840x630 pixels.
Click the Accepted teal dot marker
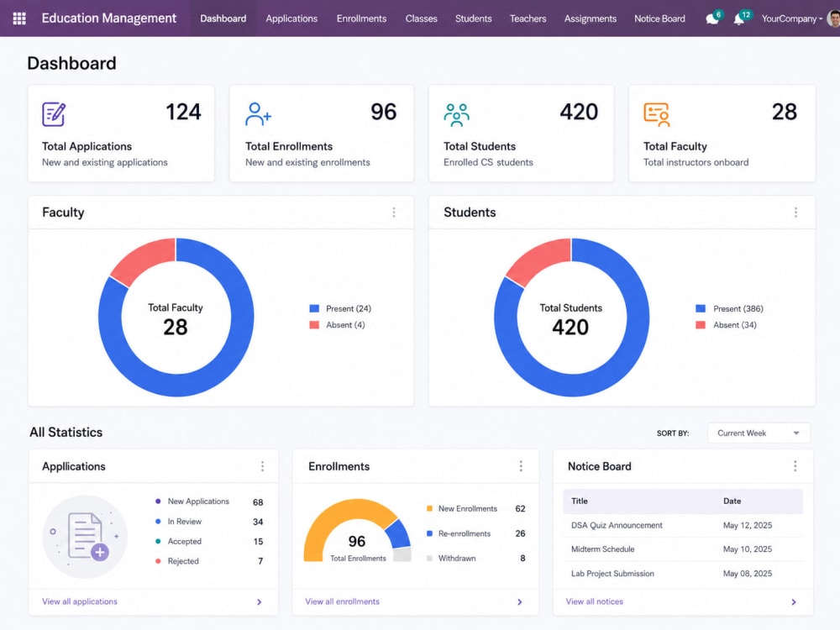point(158,541)
